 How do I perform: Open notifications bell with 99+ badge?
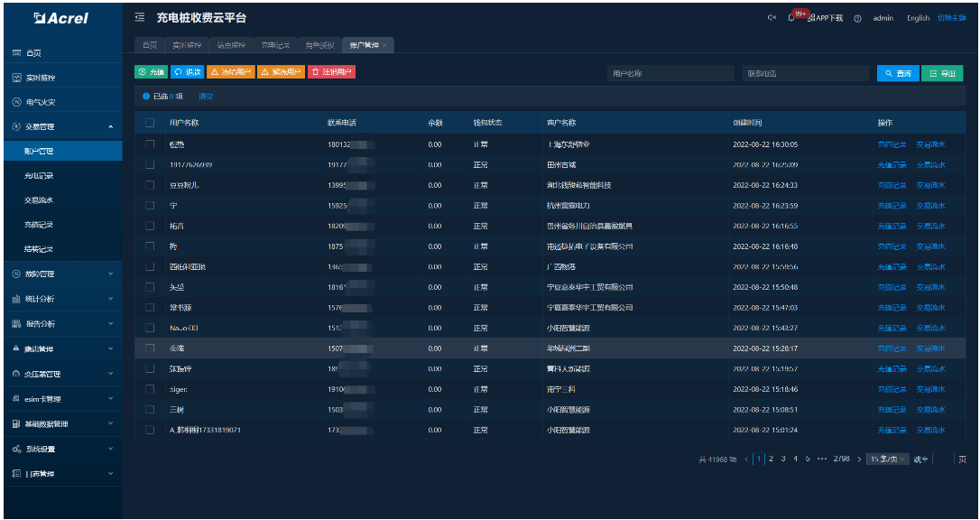[x=792, y=17]
